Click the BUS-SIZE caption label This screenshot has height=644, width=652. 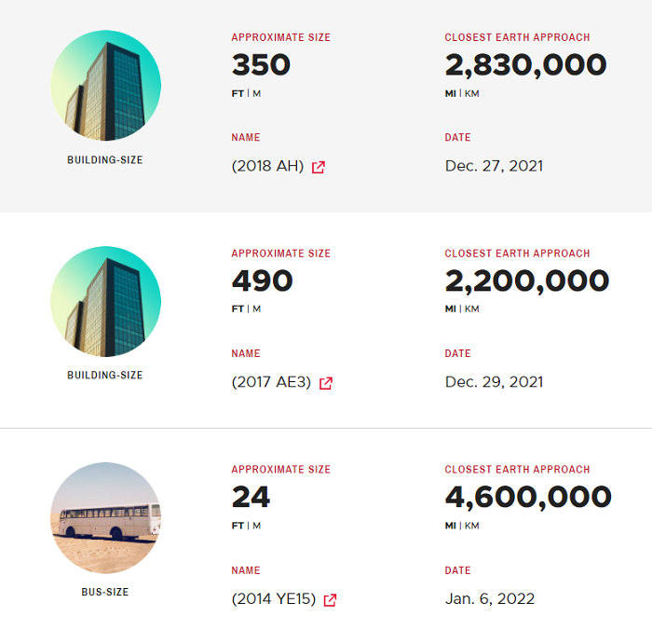click(105, 592)
